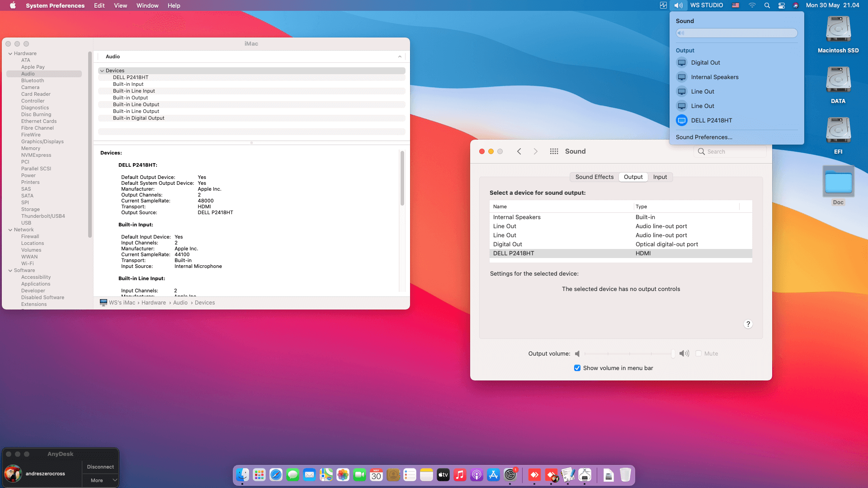
Task: Click Sound Preferences… link
Action: point(704,137)
